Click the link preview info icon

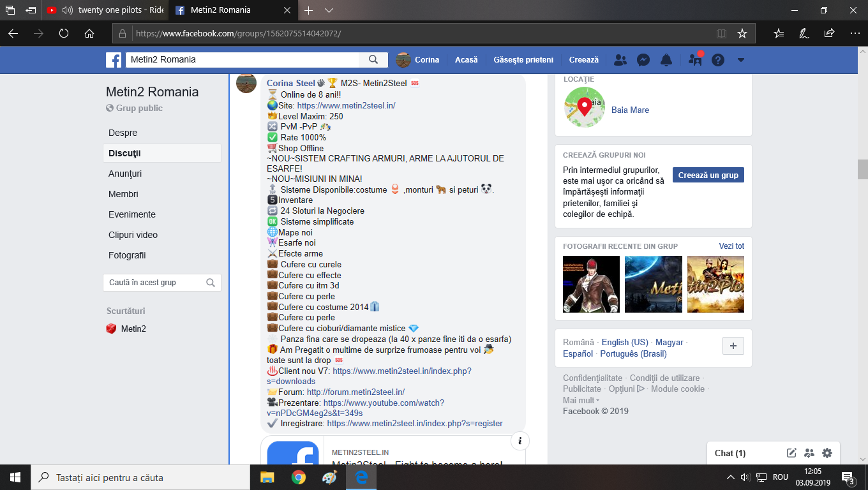point(520,441)
